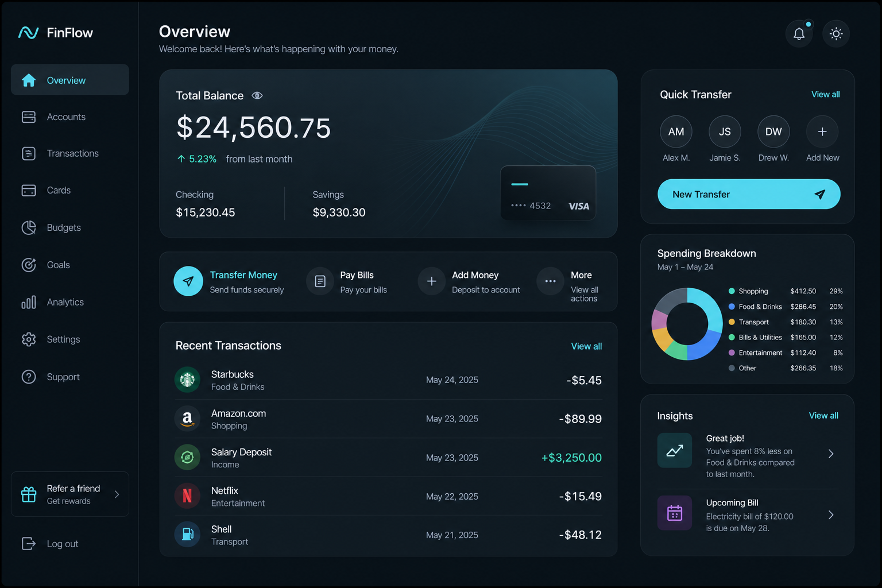Screen dimensions: 882x588
Task: Open Refer a friend chevron
Action: coord(117,494)
